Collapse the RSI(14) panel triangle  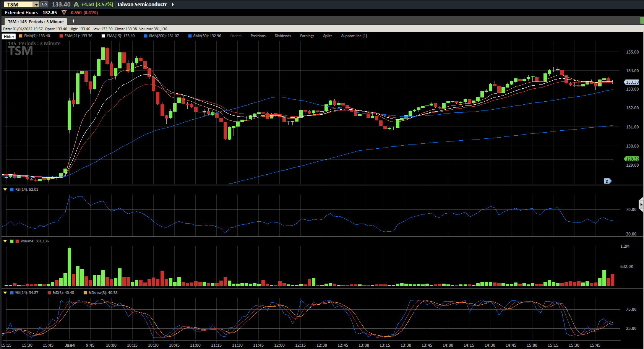pos(5,190)
